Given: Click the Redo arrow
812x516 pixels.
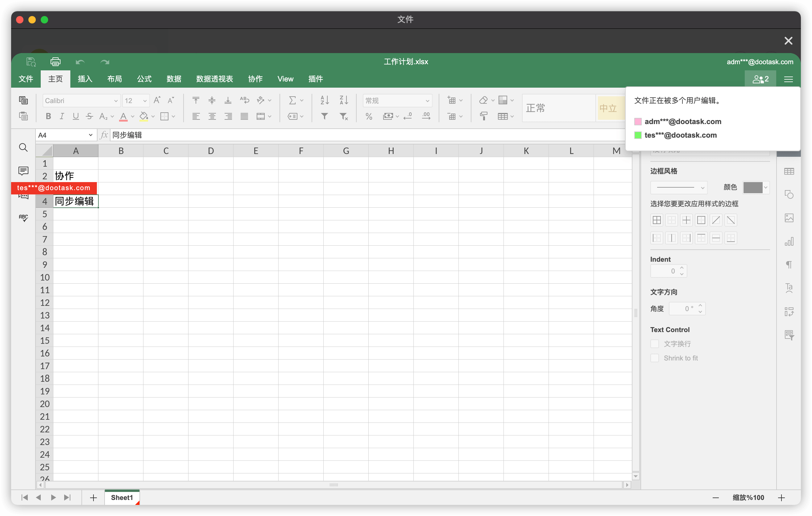Looking at the screenshot, I should click(105, 62).
